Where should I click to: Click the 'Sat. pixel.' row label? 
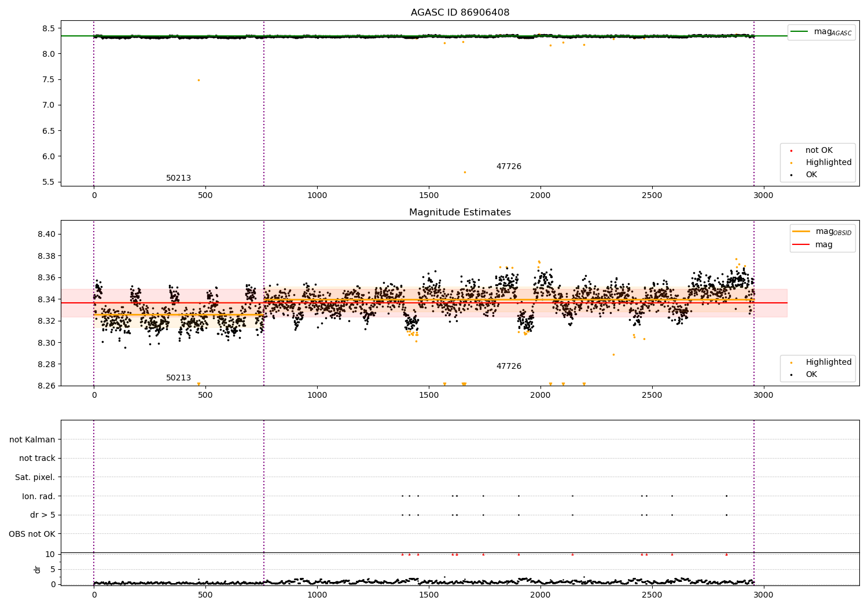[35, 478]
